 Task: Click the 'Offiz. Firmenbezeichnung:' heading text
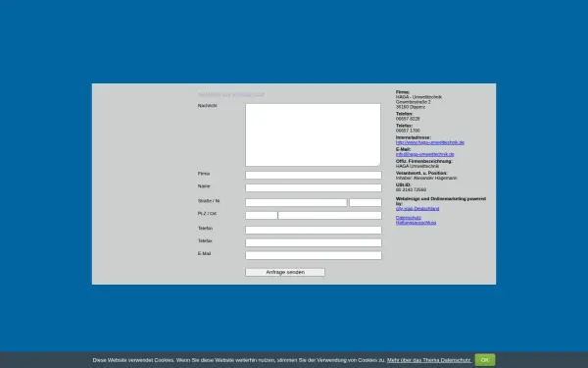(x=424, y=161)
